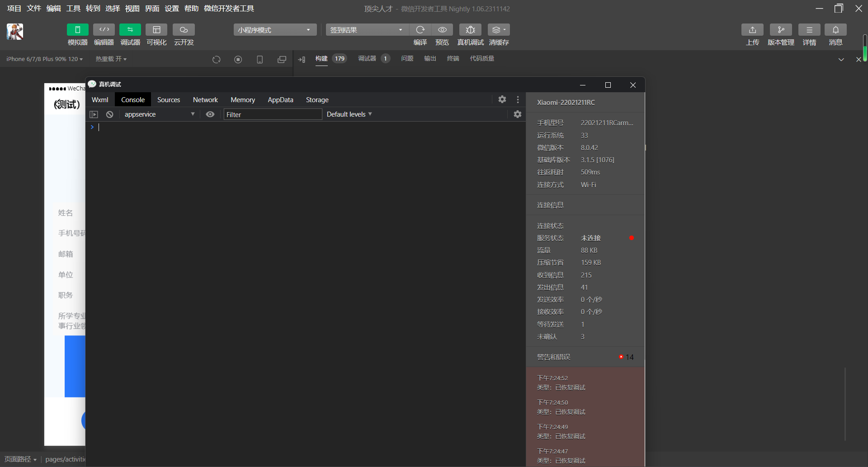Switch to the 代码质量 tab
868x467 pixels.
482,59
